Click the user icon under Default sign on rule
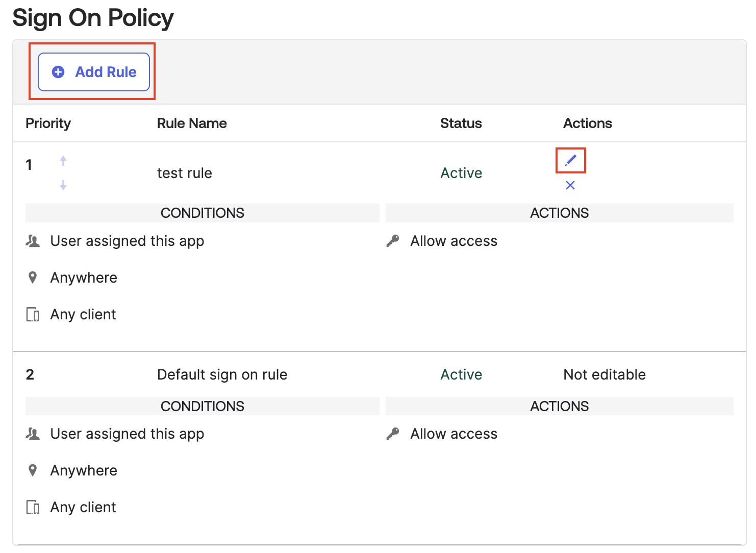Image resolution: width=756 pixels, height=553 pixels. [x=33, y=434]
